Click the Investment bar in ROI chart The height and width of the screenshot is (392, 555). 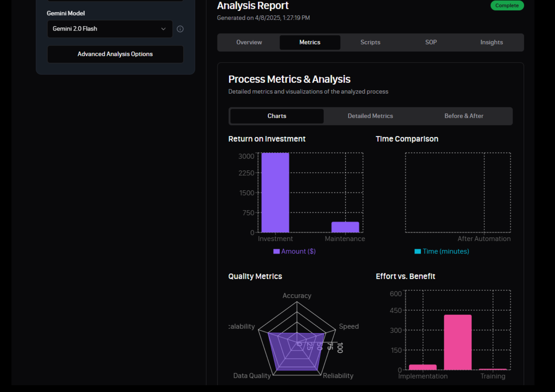(x=275, y=192)
